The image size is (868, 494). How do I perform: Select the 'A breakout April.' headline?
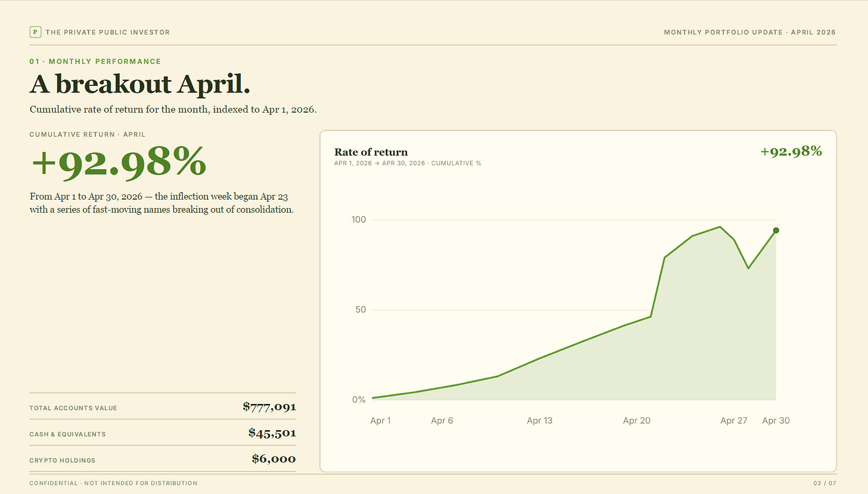[x=140, y=84]
